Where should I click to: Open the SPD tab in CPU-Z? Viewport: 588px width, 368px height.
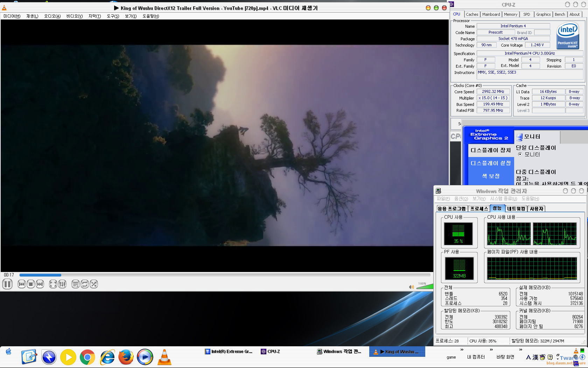(527, 14)
